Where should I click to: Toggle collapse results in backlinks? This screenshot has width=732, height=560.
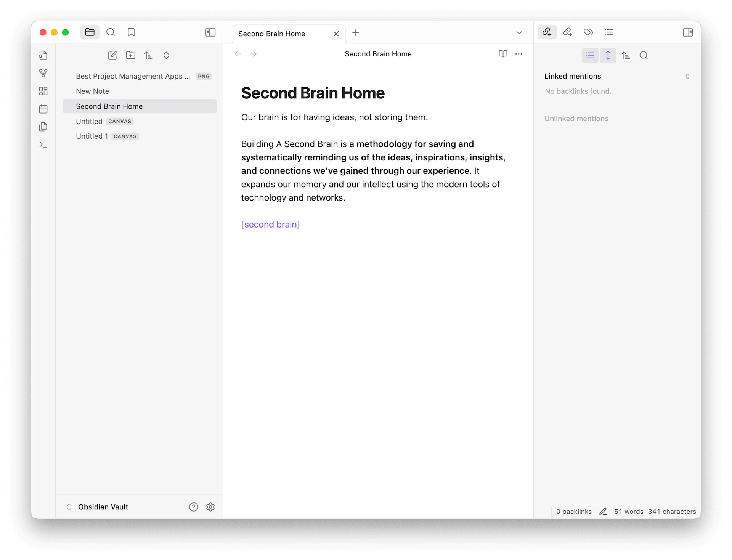click(x=590, y=55)
